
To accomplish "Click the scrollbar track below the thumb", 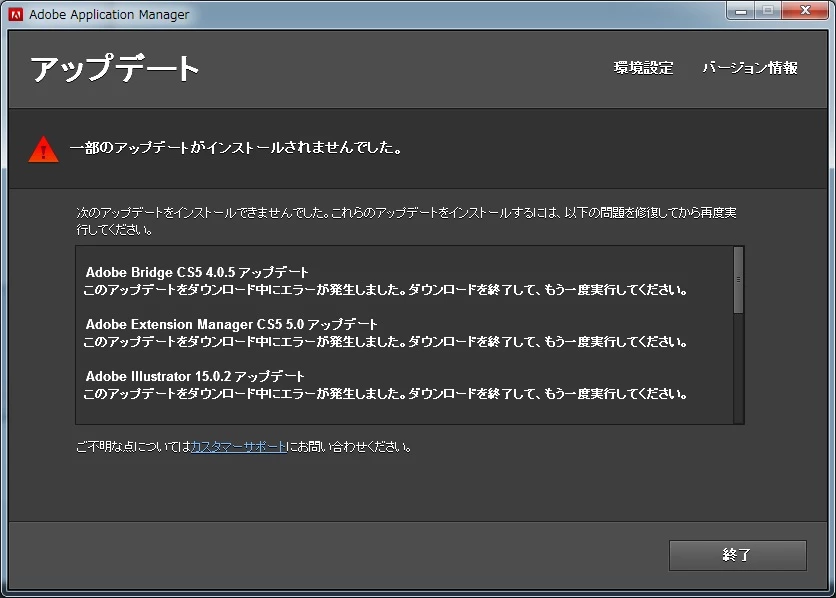I will [738, 368].
